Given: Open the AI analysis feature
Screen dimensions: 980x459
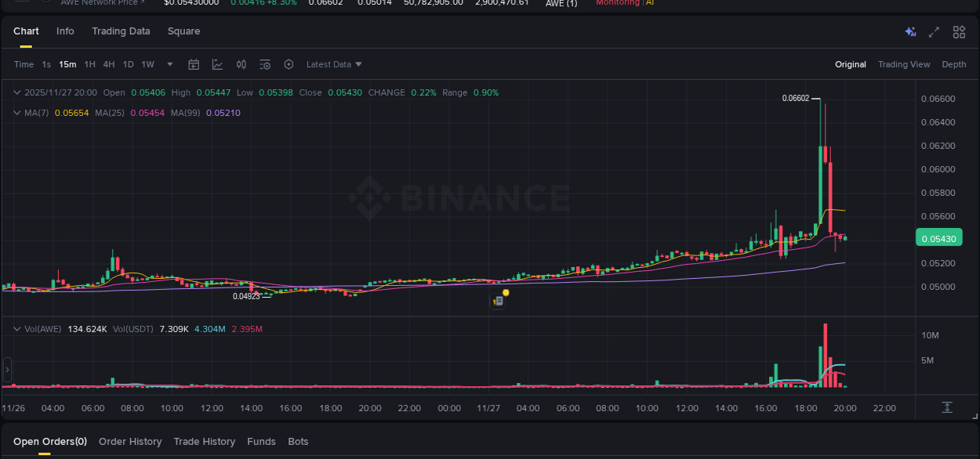Looking at the screenshot, I should (909, 31).
